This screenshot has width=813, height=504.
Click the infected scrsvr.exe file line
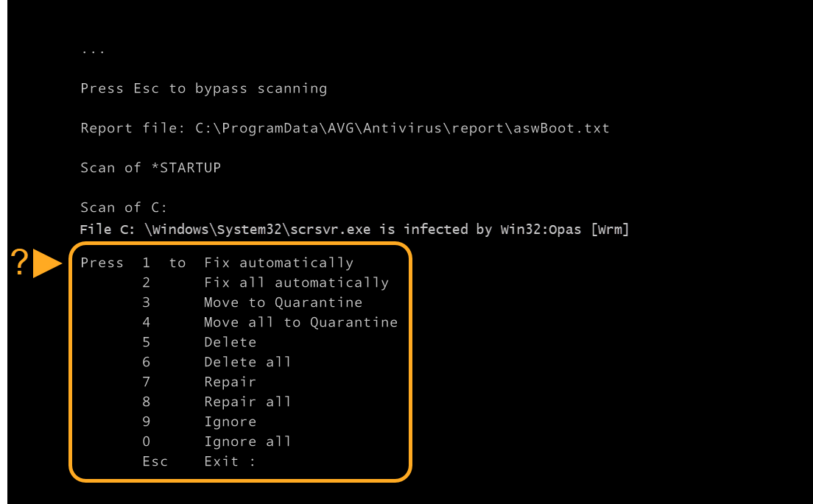pyautogui.click(x=353, y=230)
